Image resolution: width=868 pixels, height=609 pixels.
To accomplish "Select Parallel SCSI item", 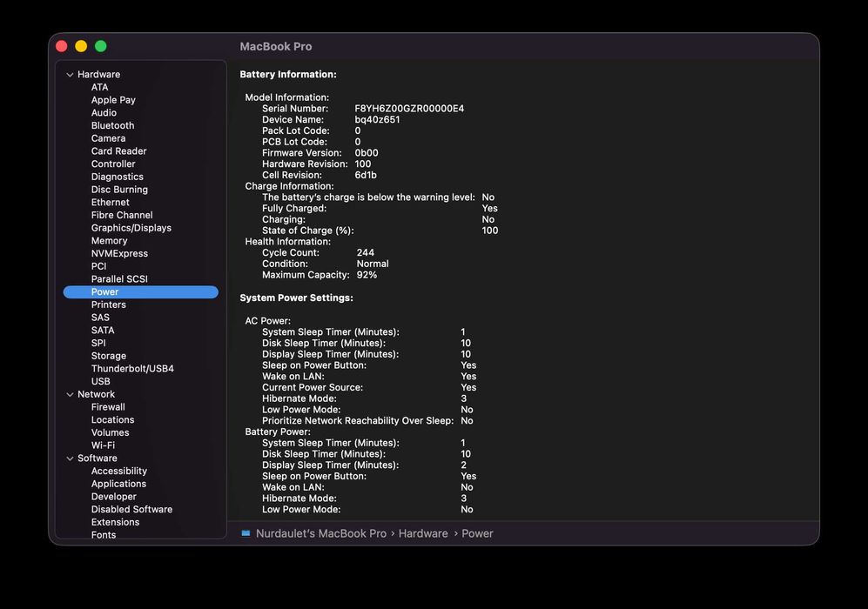I will click(x=119, y=278).
